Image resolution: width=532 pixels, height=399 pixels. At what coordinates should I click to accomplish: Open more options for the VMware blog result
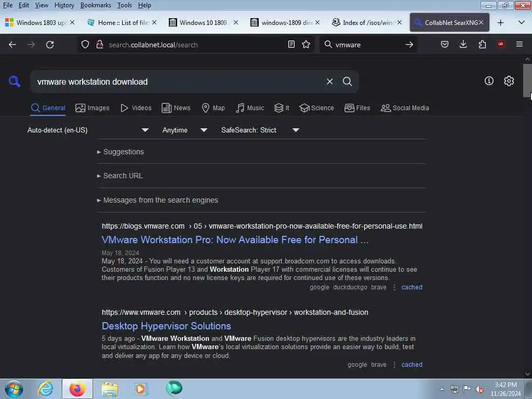tap(394, 287)
